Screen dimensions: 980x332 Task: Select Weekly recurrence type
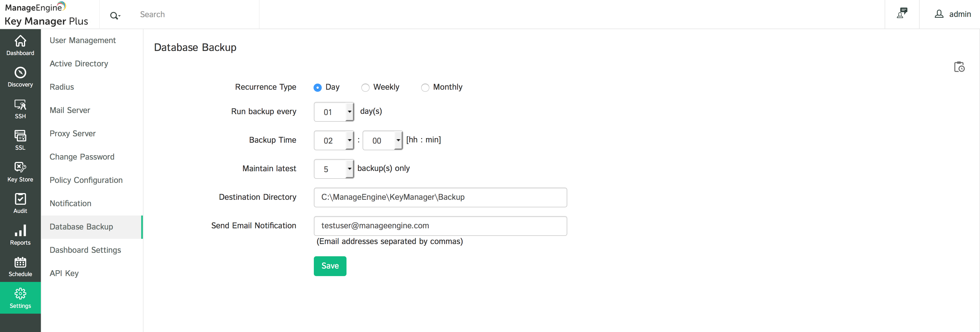coord(365,88)
